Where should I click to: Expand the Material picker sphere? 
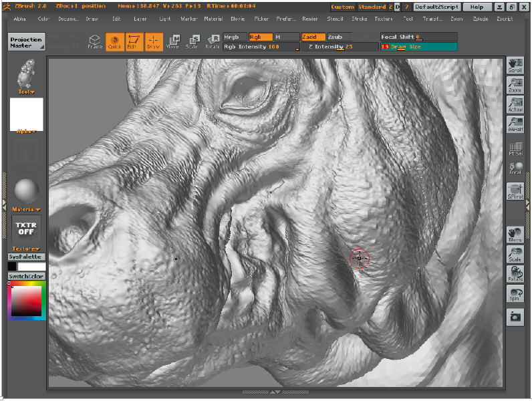[26, 192]
